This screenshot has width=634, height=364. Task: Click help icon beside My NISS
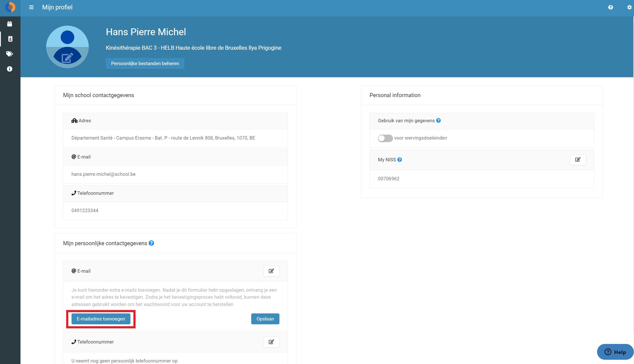(400, 160)
